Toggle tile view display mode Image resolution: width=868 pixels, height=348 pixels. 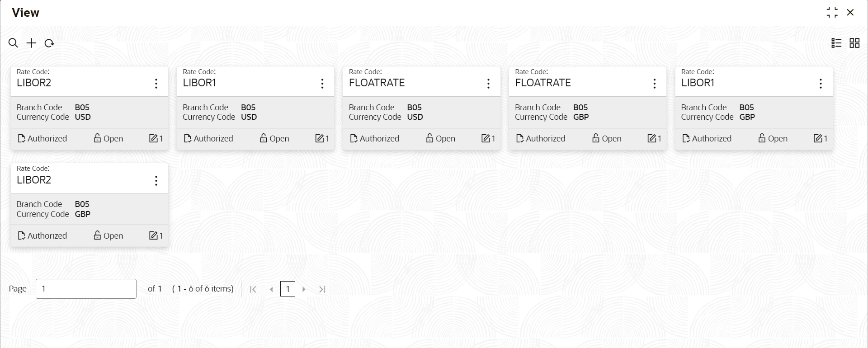point(854,42)
